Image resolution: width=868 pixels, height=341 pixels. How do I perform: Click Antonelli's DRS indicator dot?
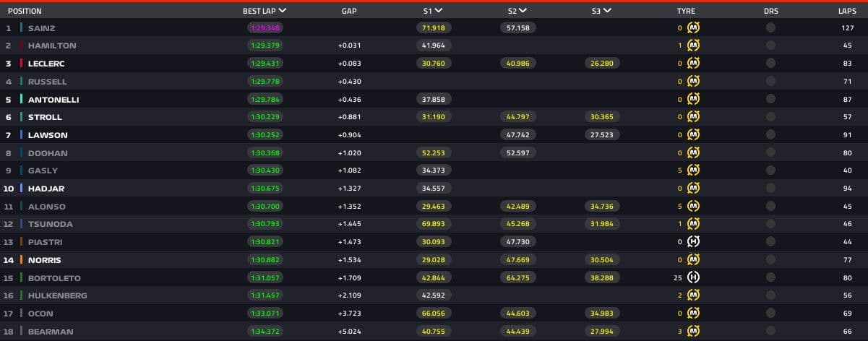(770, 99)
